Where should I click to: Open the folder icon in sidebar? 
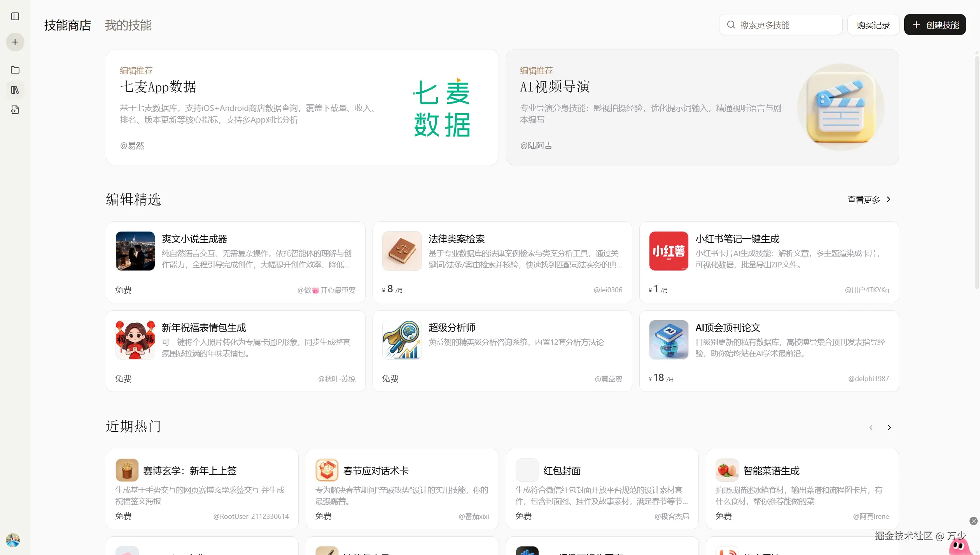15,70
